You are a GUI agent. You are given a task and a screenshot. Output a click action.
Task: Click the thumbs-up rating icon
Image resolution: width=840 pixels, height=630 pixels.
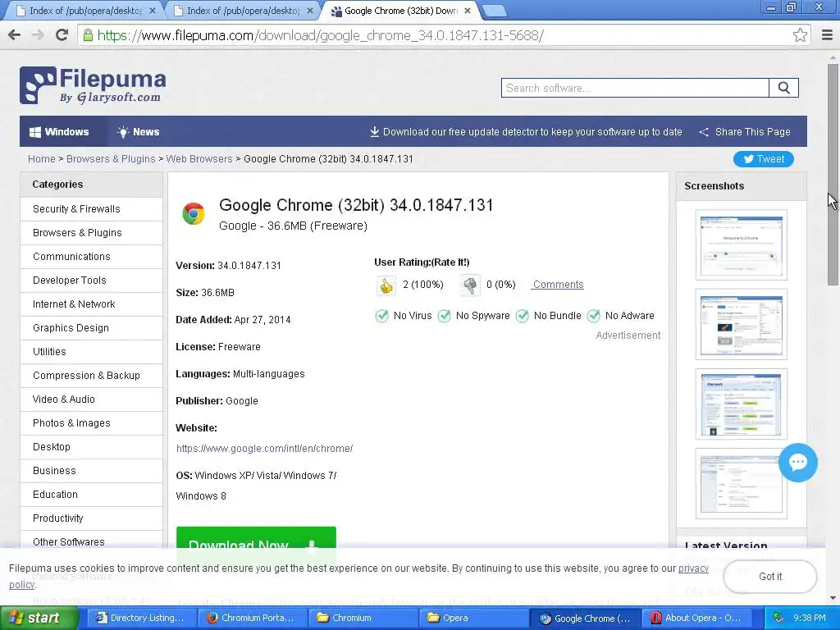pos(386,285)
